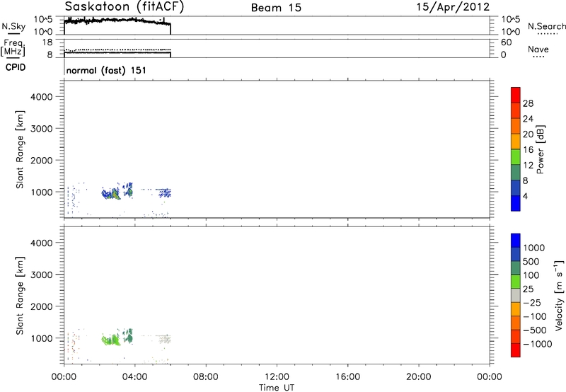Pick the gray Velocity colorbar segment between 25 and -25

click(516, 295)
